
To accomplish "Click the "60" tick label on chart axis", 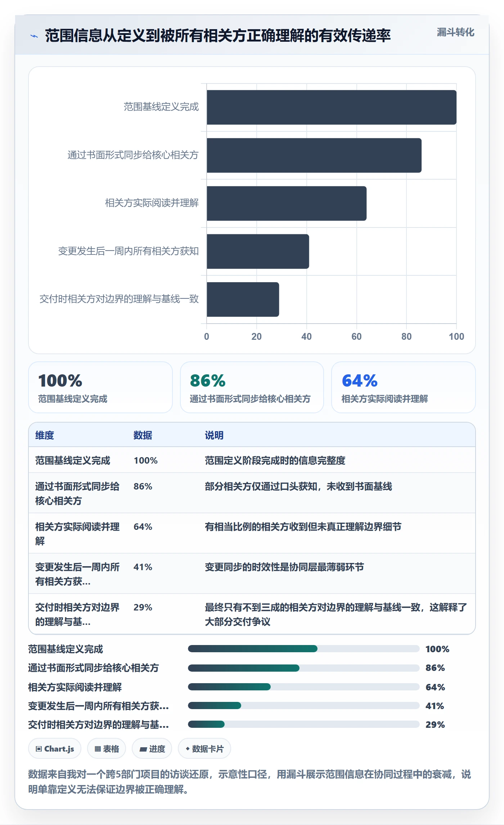I will (356, 337).
